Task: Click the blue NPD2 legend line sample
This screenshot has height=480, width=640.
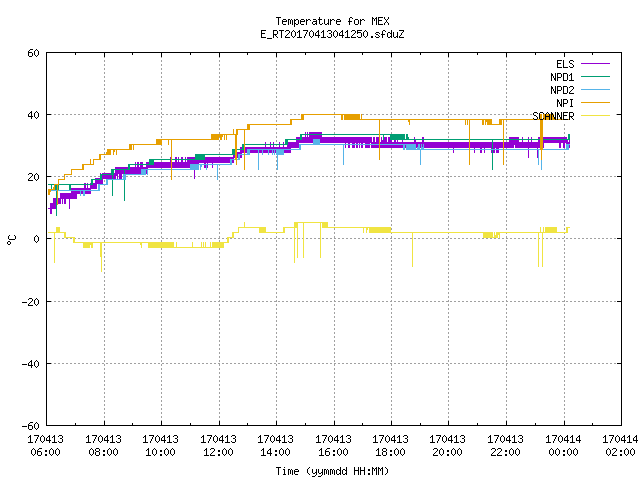Action: click(595, 90)
